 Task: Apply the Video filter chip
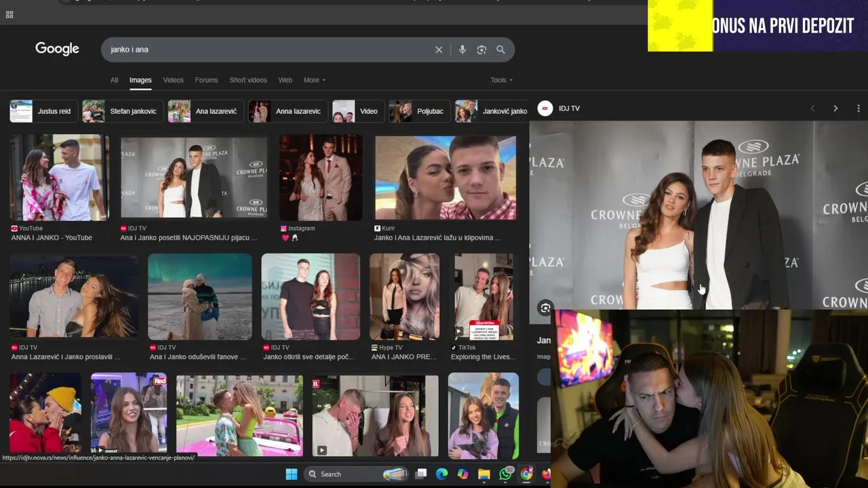tap(357, 111)
